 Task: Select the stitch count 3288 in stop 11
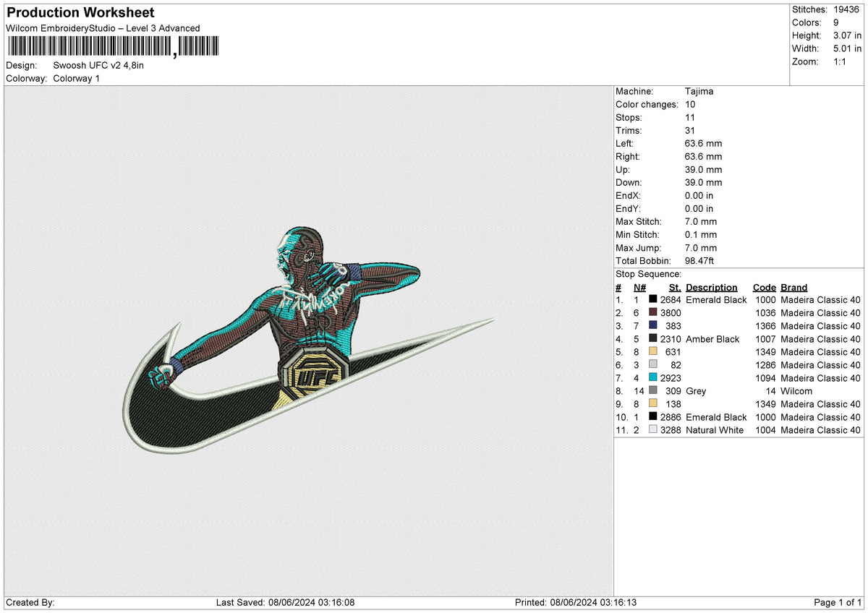671,430
